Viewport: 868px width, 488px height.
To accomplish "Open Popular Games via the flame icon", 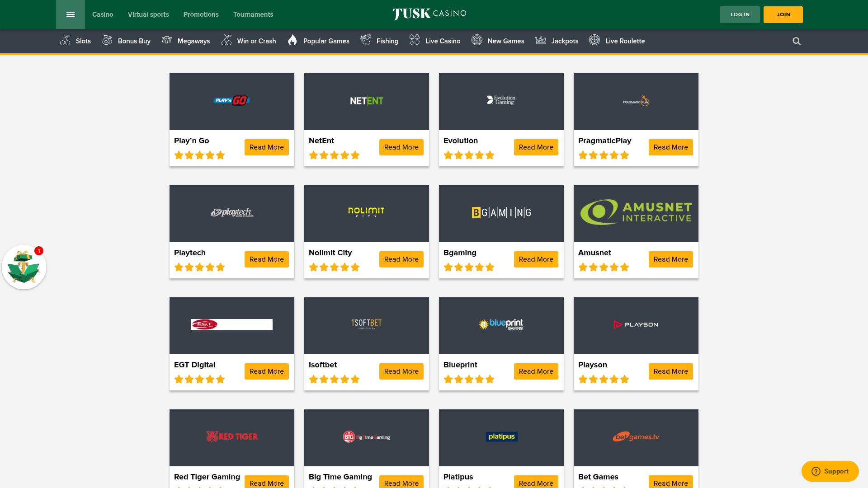I will tap(292, 40).
